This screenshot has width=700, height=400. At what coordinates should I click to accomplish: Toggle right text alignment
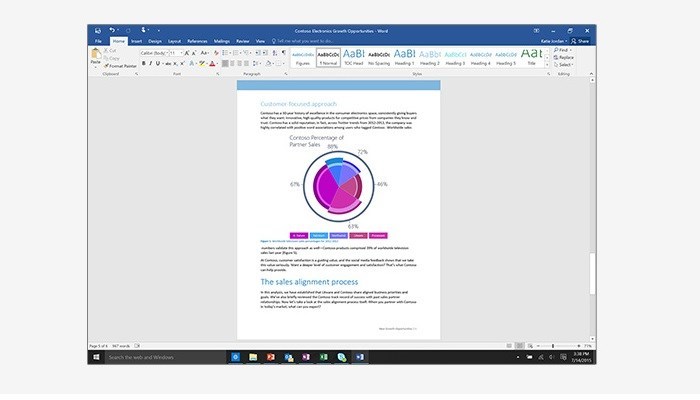[239, 63]
